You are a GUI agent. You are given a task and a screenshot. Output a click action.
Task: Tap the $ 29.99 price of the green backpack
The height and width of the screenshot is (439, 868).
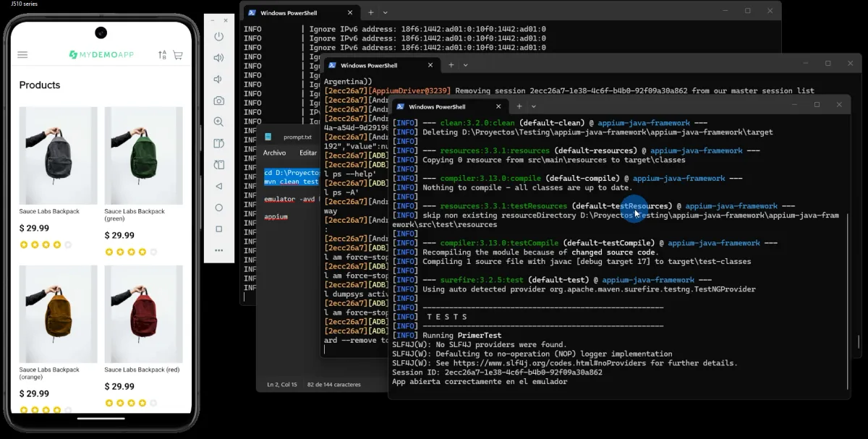[x=119, y=235]
